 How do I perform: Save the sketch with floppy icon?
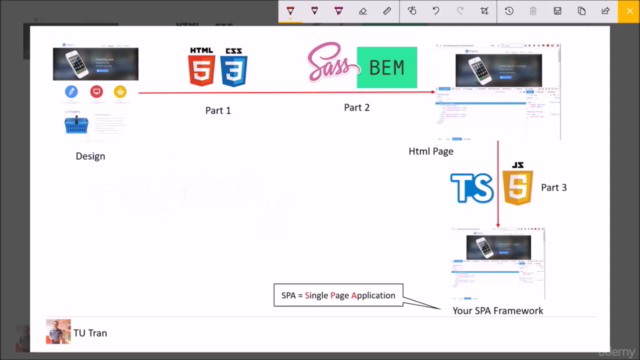(x=557, y=11)
